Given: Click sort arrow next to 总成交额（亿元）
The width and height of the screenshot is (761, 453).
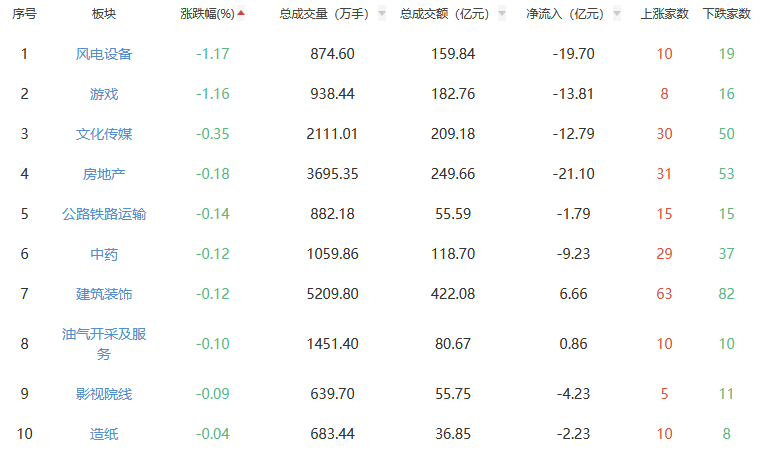Looking at the screenshot, I should click(501, 14).
